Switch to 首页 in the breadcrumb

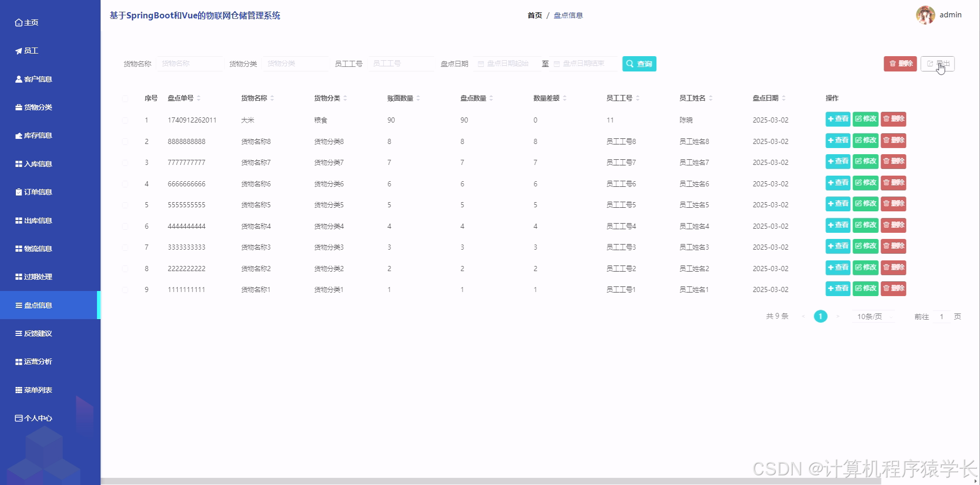pyautogui.click(x=534, y=15)
